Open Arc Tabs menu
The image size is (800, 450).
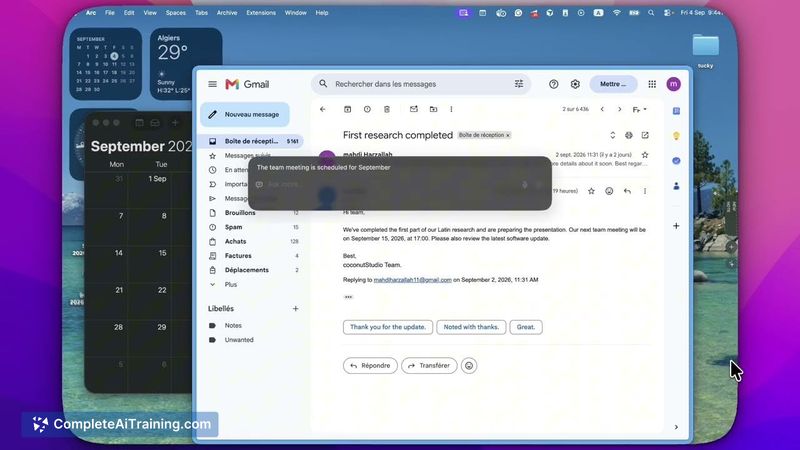tap(202, 13)
